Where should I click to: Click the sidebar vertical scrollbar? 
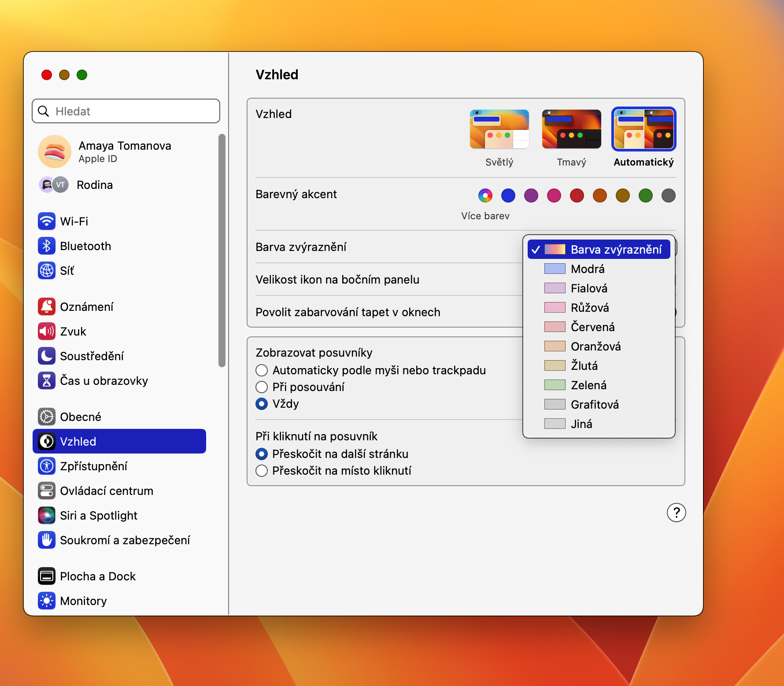[222, 250]
